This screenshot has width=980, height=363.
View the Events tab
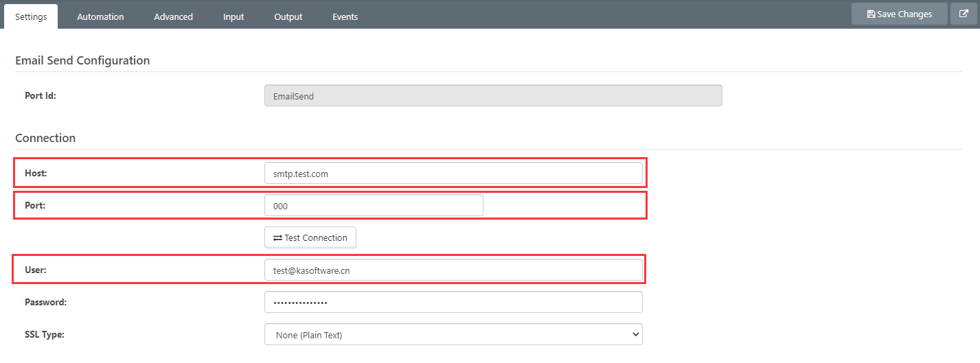coord(345,16)
